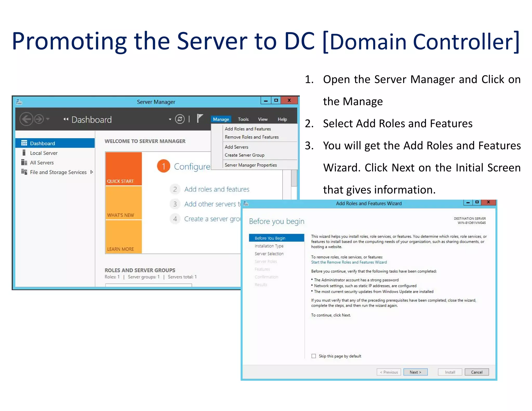Screen dimensions: 532x411
Task: Maximize the Add Roles and Features Wizard
Action: coord(477,202)
